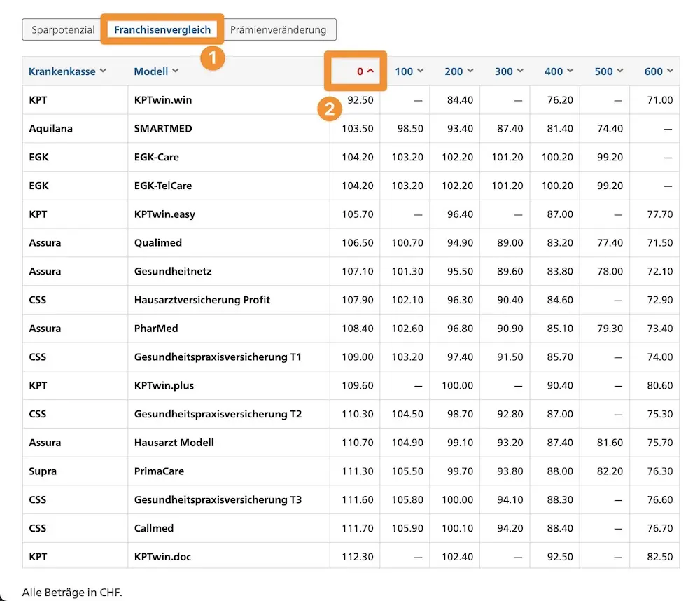Click Hausarztversicherung Profit model name
This screenshot has width=700, height=601.
coord(202,300)
